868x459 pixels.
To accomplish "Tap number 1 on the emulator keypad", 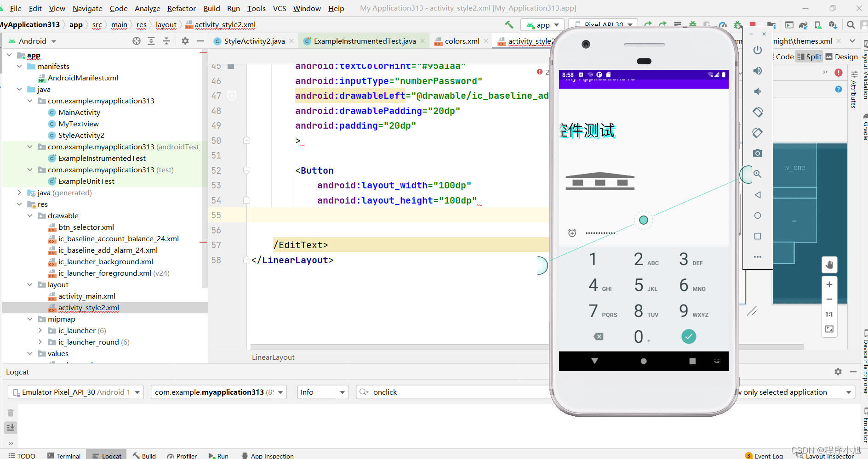I will click(x=593, y=259).
